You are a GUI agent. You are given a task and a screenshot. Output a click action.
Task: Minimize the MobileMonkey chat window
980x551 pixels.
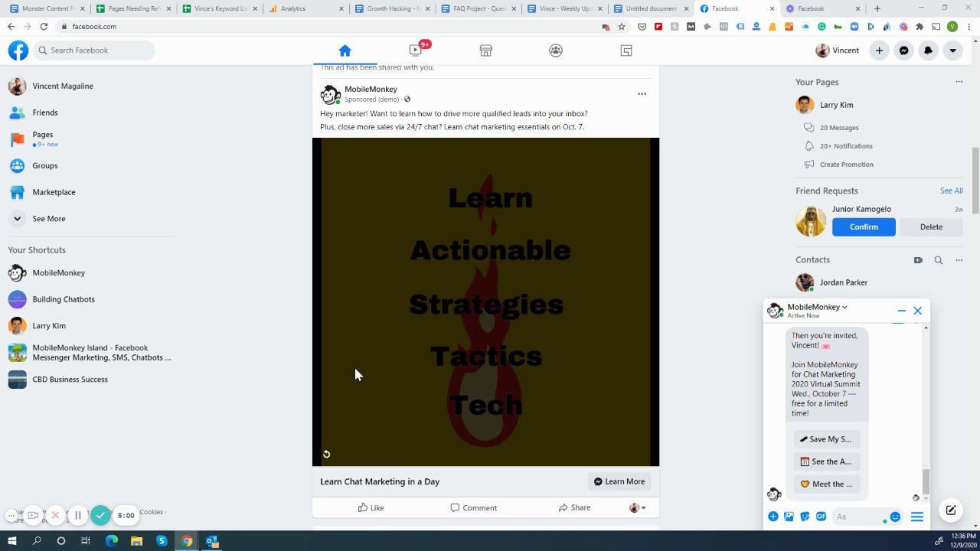(901, 311)
